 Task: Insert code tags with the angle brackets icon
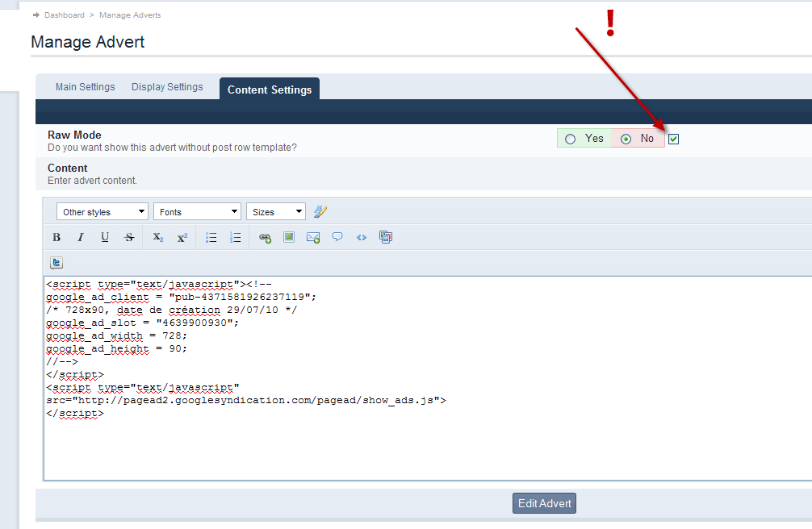click(362, 237)
